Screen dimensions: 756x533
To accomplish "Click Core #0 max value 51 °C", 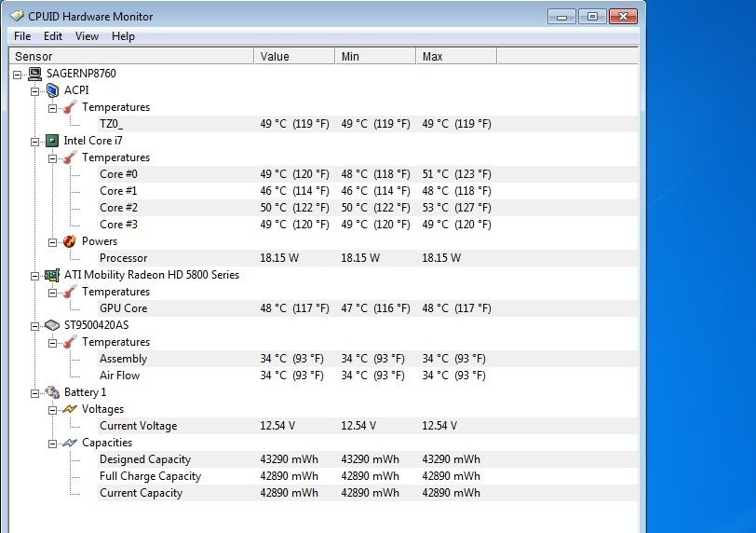I will point(456,174).
